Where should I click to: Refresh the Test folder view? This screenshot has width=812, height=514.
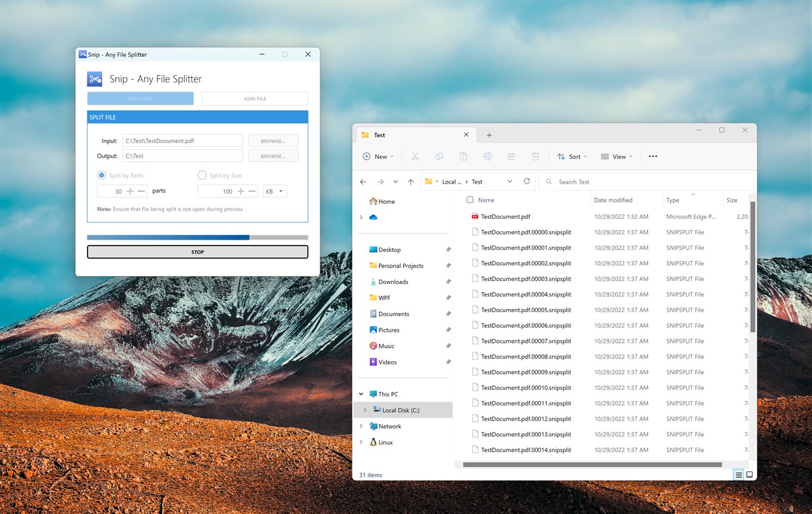527,182
